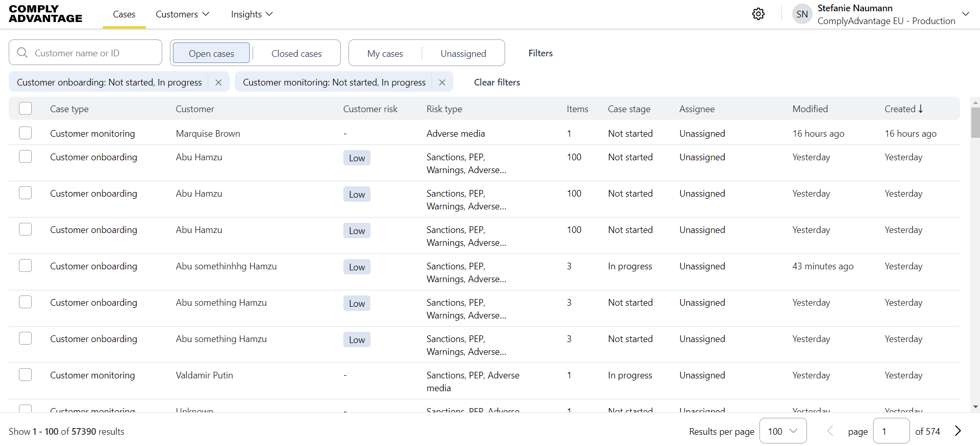Expand the Customers menu dropdown
The width and height of the screenshot is (980, 446).
click(183, 14)
